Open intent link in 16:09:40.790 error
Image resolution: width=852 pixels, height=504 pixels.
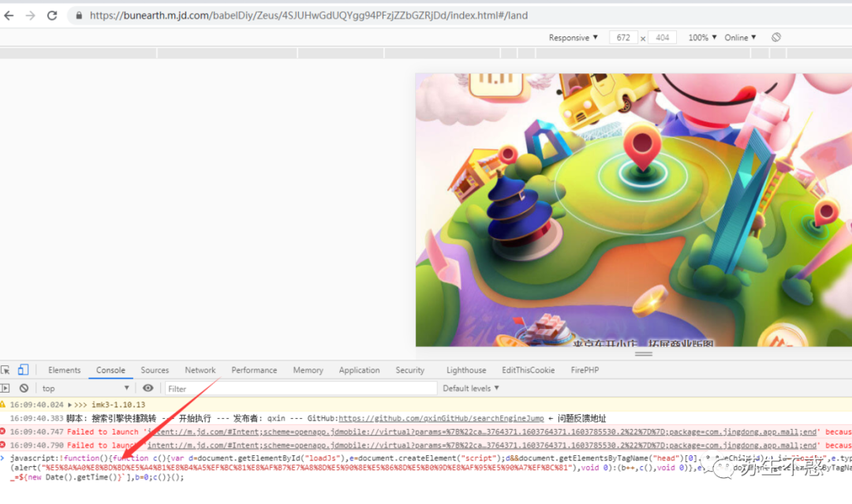(x=482, y=445)
